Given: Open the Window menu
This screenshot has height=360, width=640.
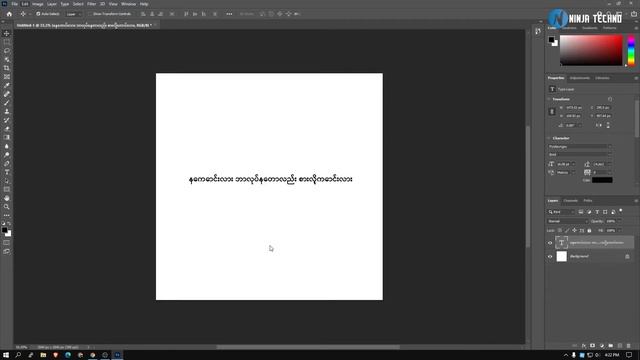Looking at the screenshot, I should [x=128, y=4].
